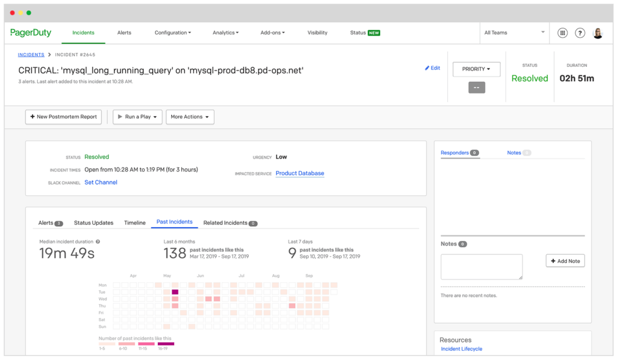Follow the INCIDENTS breadcrumb link

click(31, 55)
